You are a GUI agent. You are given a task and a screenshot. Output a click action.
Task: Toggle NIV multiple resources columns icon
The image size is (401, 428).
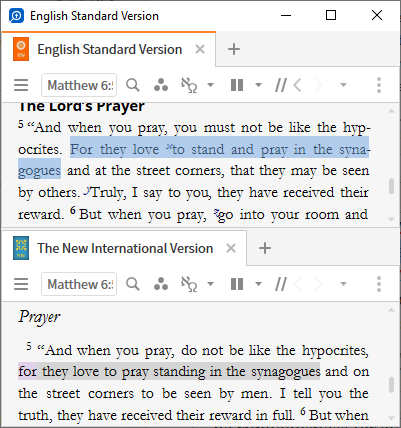coord(237,284)
